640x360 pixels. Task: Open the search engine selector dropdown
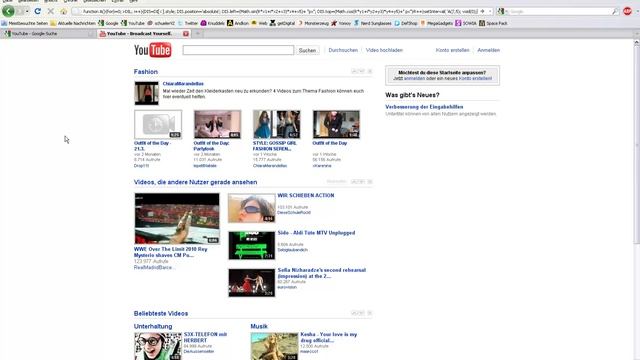502,11
